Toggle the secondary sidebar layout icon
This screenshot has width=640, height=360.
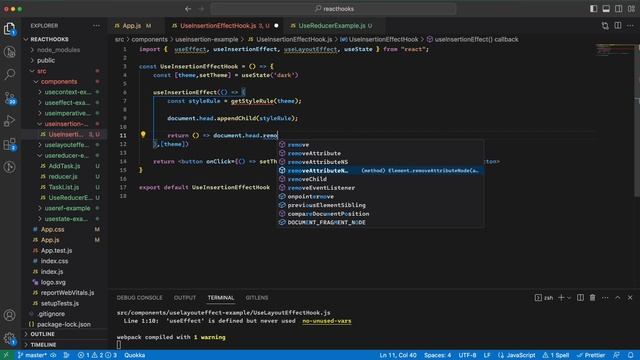619,9
